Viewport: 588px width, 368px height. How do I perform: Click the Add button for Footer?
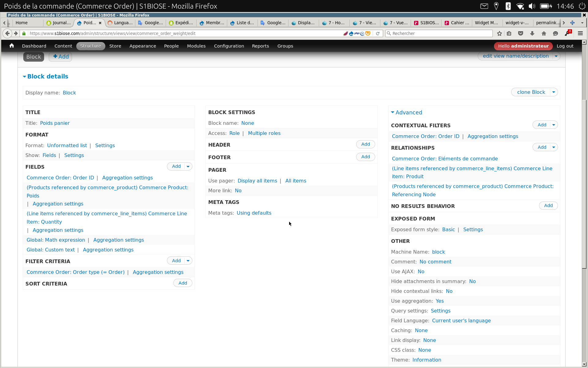click(366, 156)
